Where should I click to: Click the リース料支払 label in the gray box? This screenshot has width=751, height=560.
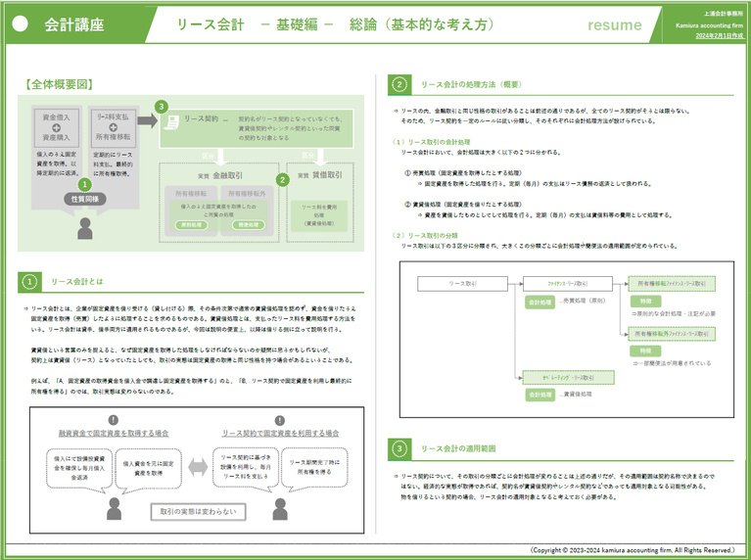[x=113, y=117]
